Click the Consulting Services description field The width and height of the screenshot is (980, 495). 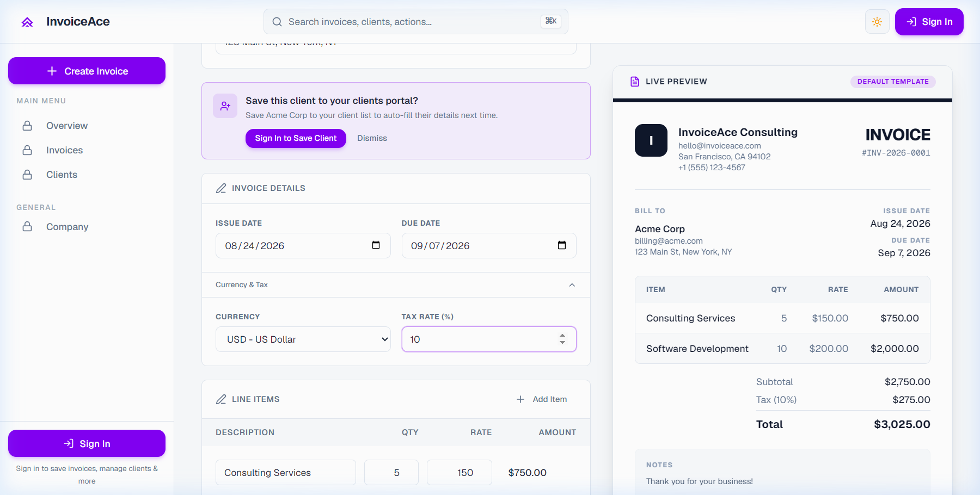[286, 473]
